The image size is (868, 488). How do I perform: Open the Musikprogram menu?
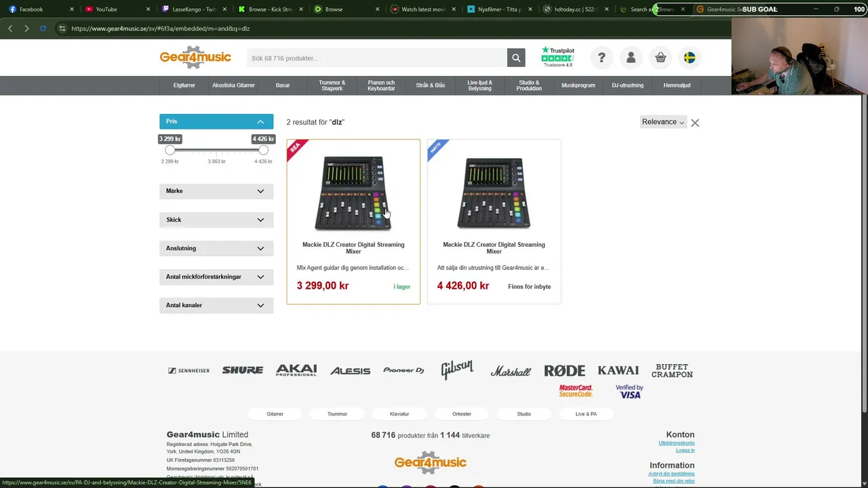(578, 85)
